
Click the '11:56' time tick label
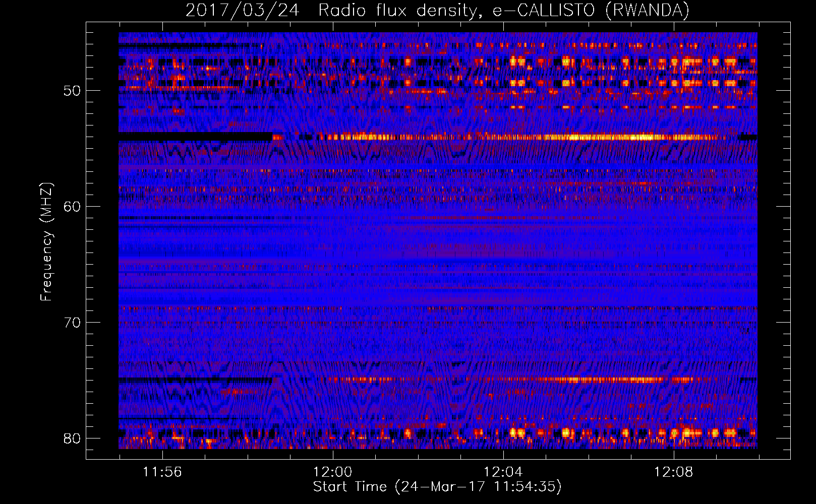162,472
